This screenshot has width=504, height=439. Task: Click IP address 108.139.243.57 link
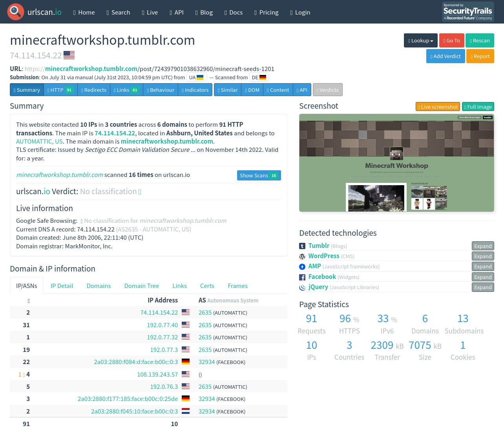[157, 374]
